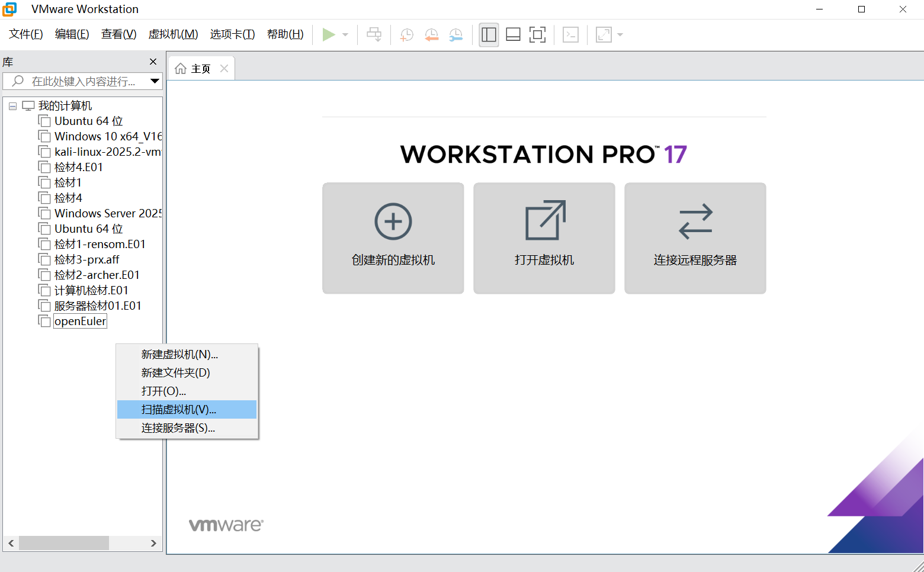
Task: Select 检材3-prx.aff entry
Action: point(86,259)
